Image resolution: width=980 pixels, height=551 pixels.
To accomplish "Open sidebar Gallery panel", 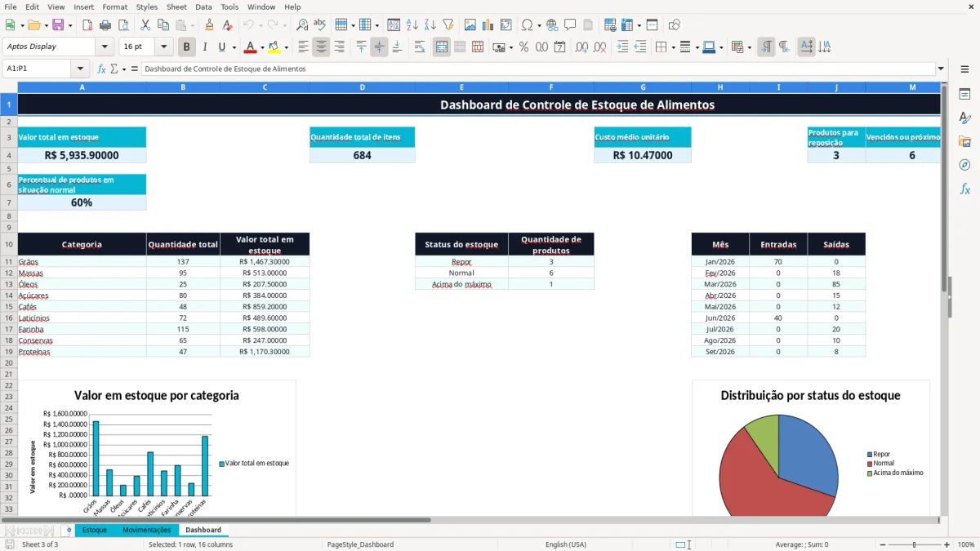I will (x=964, y=141).
